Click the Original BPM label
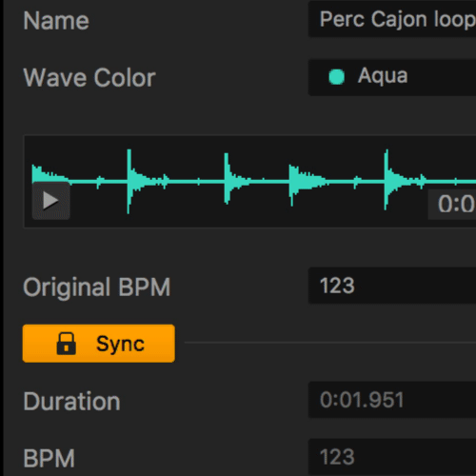Image resolution: width=476 pixels, height=476 pixels. click(x=97, y=287)
